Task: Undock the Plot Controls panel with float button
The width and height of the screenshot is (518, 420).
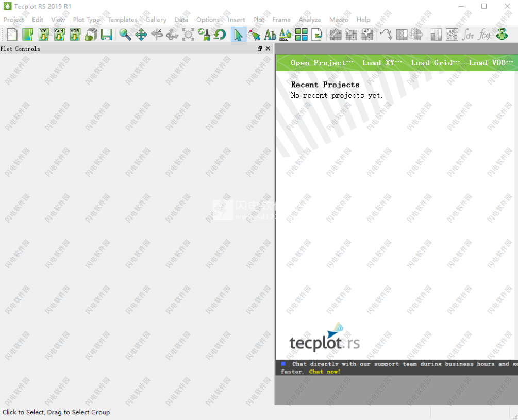Action: click(x=260, y=48)
